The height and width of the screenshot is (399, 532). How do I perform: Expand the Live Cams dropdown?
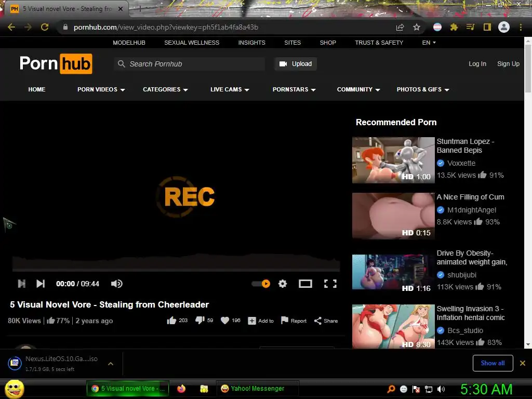[x=230, y=89]
